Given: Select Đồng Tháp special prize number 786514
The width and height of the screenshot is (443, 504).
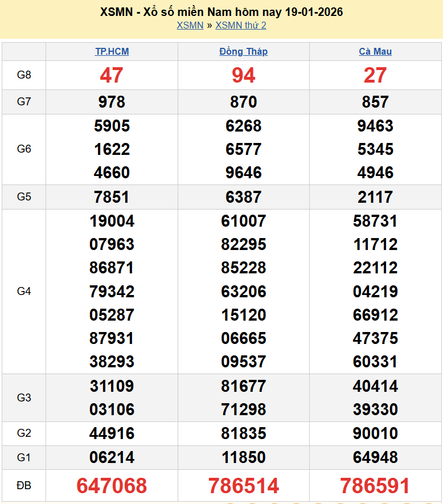Looking at the screenshot, I should 244,486.
